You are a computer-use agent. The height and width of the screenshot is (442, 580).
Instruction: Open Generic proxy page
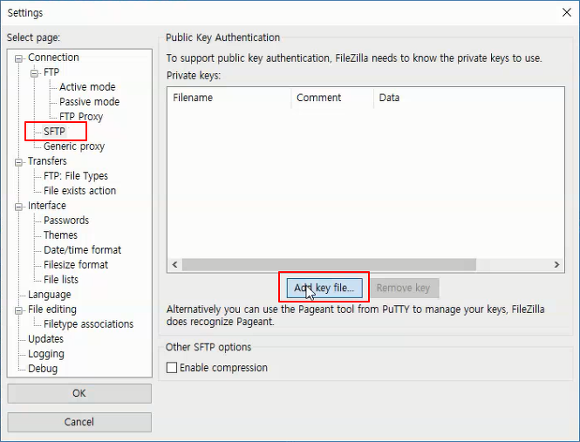tap(74, 146)
